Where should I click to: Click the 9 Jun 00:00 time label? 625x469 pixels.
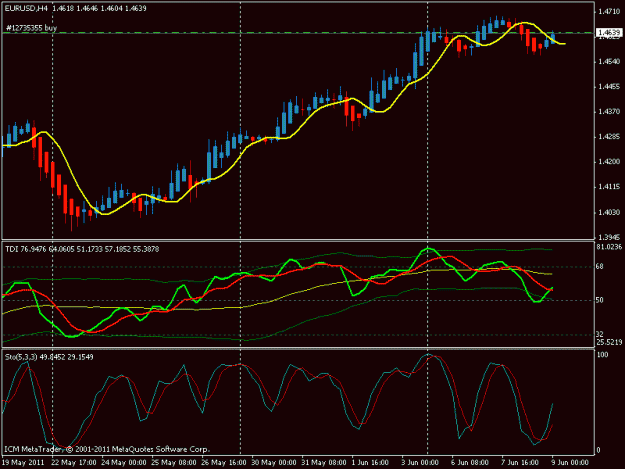coord(570,463)
